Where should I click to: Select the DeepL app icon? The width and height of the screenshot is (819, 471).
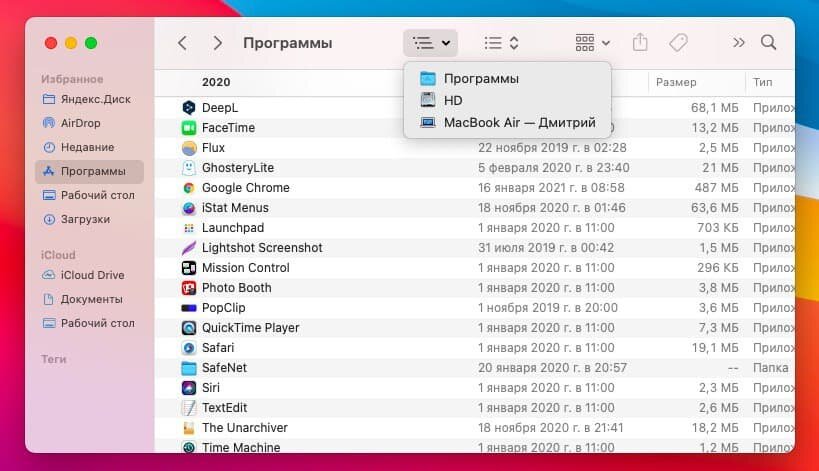tap(189, 108)
